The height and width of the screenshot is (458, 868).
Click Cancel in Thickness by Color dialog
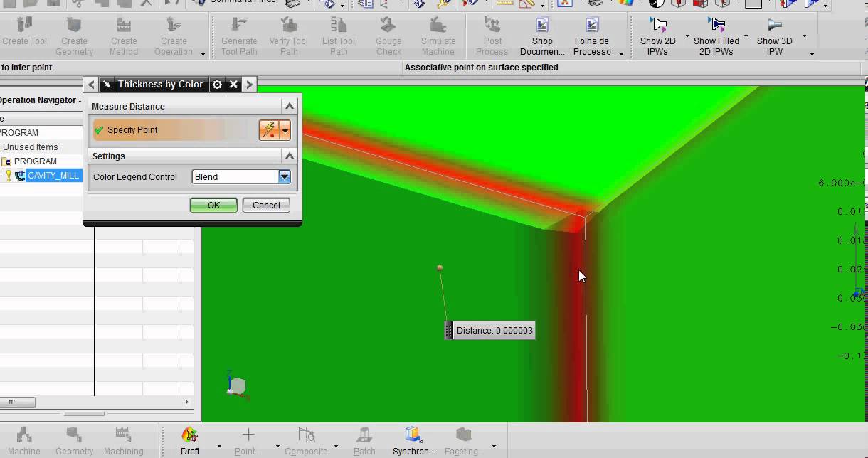point(266,205)
